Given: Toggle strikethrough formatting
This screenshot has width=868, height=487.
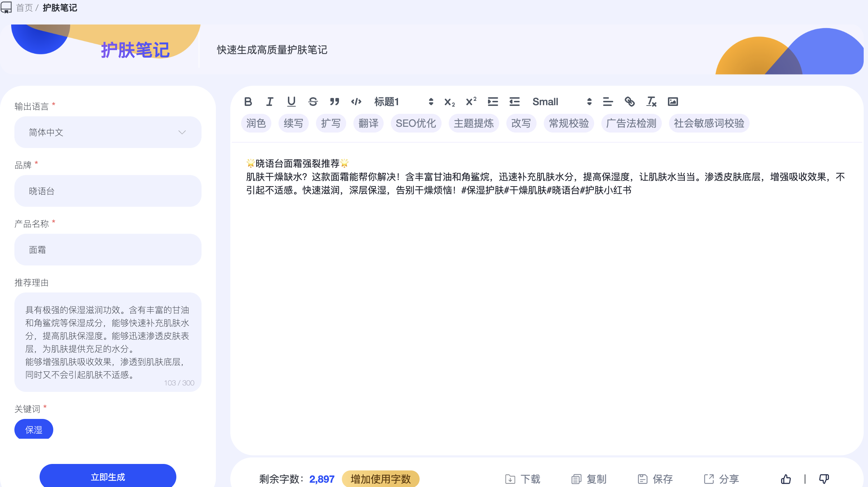Looking at the screenshot, I should (x=313, y=102).
